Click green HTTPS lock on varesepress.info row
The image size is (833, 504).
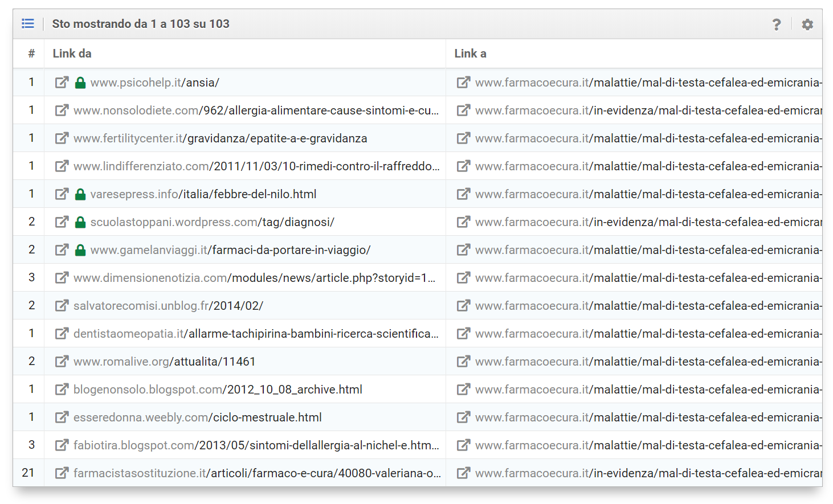(x=80, y=194)
